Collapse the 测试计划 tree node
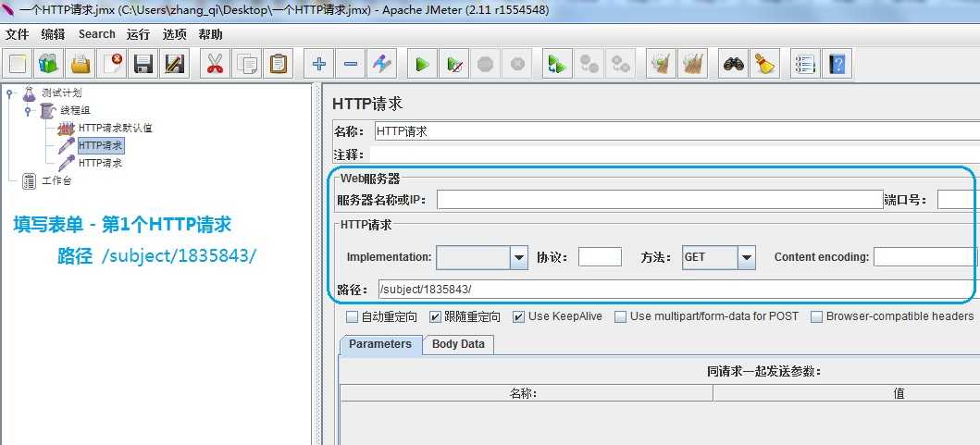 point(9,93)
